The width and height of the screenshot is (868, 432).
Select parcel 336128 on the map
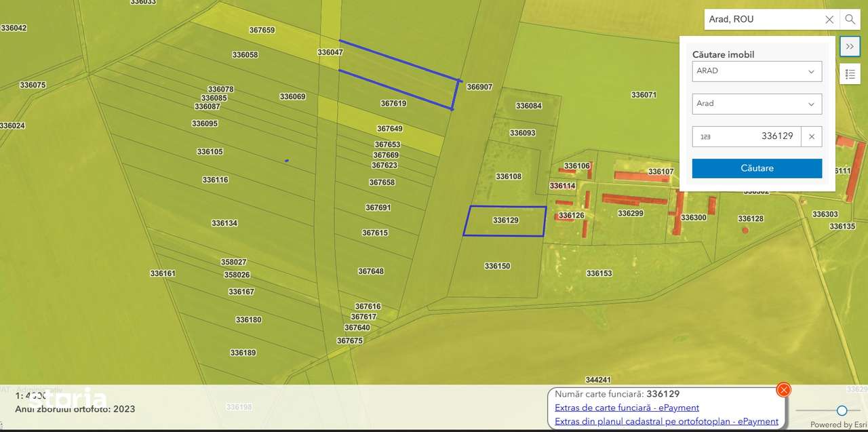(x=751, y=219)
